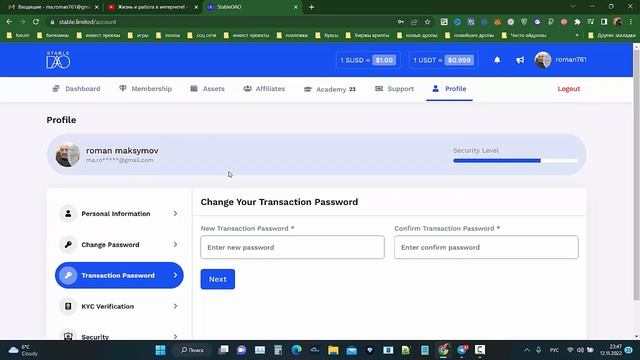Expand the bookmarks bar overflow arrow
Viewport: 640px width, 360px height.
(x=577, y=36)
